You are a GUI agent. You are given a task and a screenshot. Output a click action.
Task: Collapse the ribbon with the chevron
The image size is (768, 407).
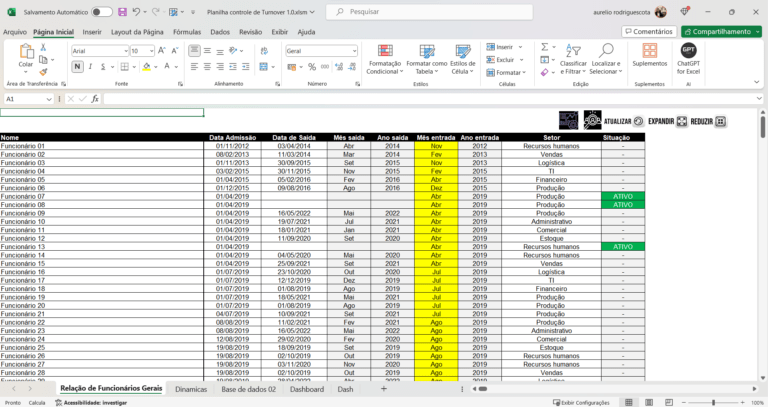click(x=756, y=82)
